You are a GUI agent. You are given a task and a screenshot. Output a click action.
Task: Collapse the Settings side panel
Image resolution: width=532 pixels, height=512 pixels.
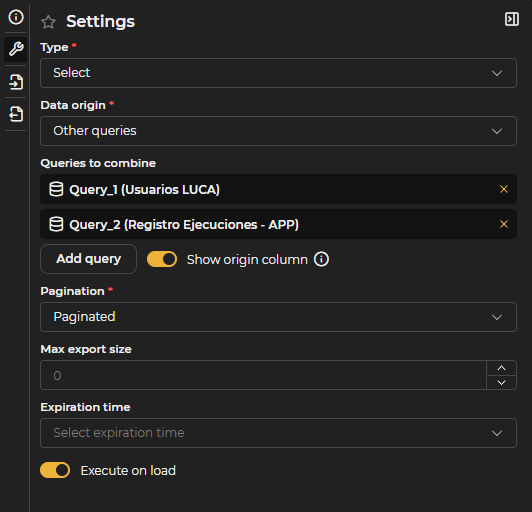[512, 19]
